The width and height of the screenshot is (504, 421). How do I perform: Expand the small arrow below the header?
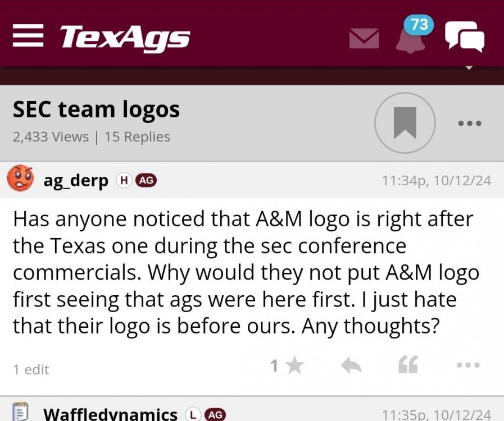470,68
